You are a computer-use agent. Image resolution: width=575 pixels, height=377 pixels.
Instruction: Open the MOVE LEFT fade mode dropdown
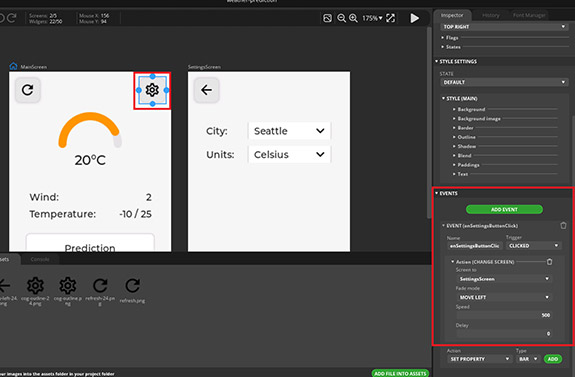click(x=504, y=297)
